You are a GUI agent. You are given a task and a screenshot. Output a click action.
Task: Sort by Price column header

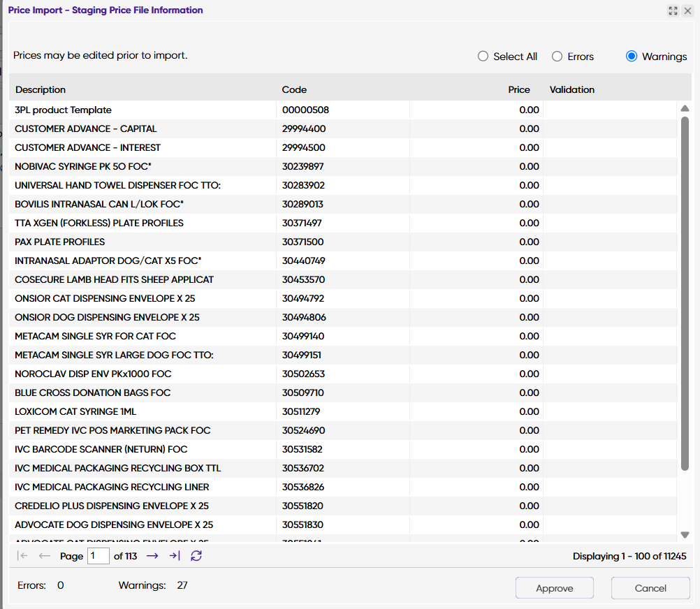[518, 89]
